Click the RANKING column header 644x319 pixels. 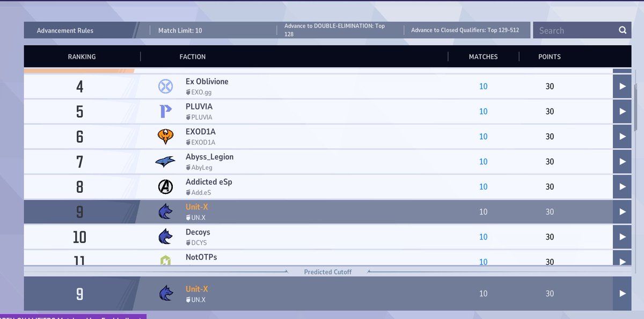(x=82, y=56)
